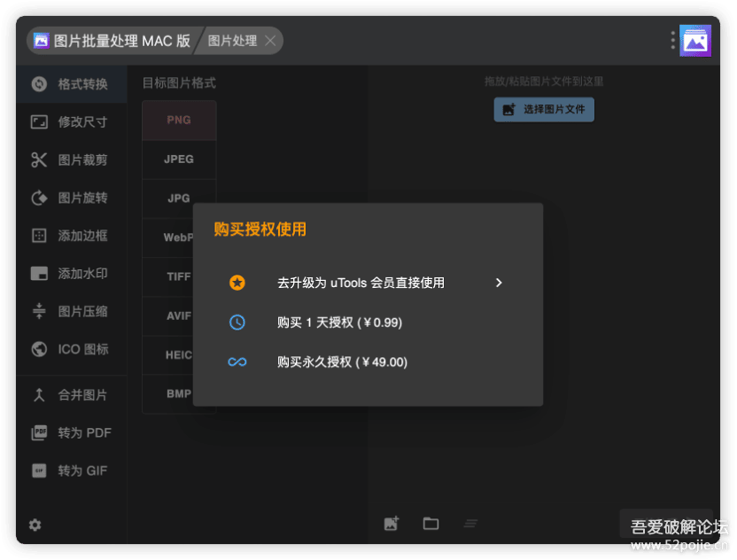Click the 拖放/粘贴图片文件到这里 drop hint
The height and width of the screenshot is (560, 737).
click(x=544, y=82)
